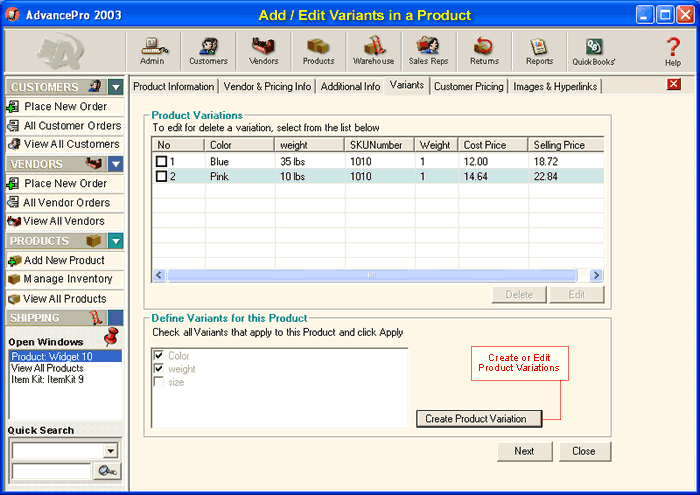The height and width of the screenshot is (495, 700).
Task: Click the Selling Price column header
Action: click(567, 145)
